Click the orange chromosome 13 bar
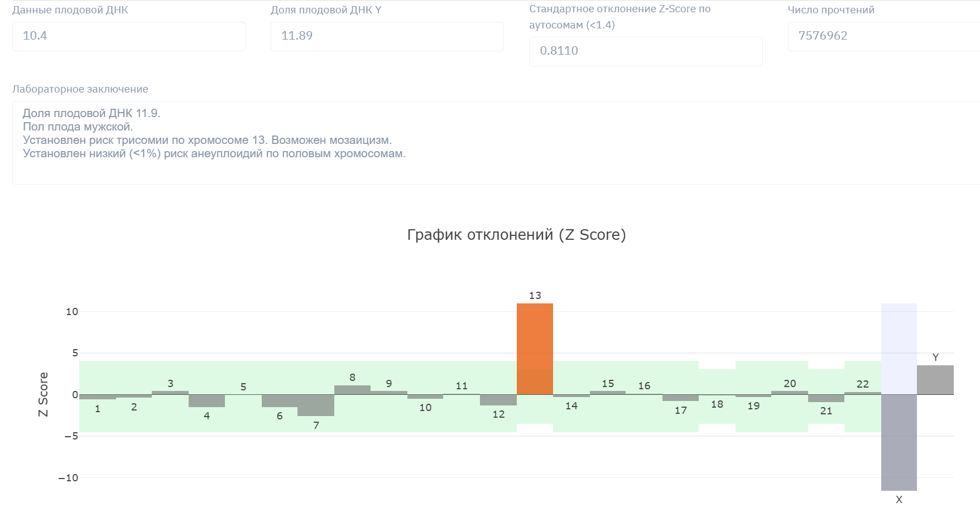The image size is (980, 517). coord(535,349)
